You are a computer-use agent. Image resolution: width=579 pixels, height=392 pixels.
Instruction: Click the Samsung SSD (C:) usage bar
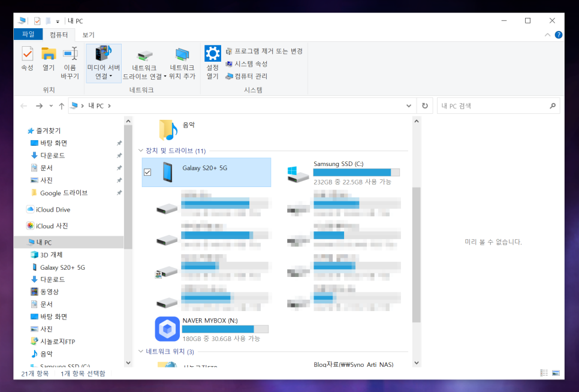357,173
